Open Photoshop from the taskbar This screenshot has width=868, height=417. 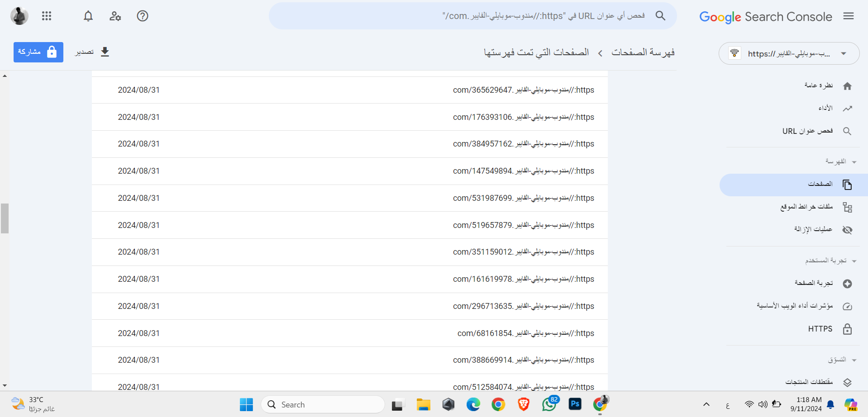click(x=575, y=404)
